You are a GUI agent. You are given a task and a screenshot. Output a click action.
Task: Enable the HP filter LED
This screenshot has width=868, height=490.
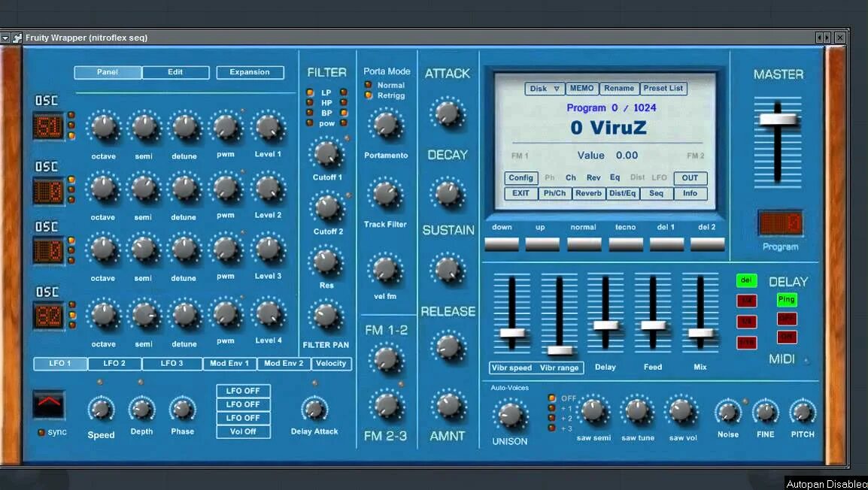click(x=310, y=102)
